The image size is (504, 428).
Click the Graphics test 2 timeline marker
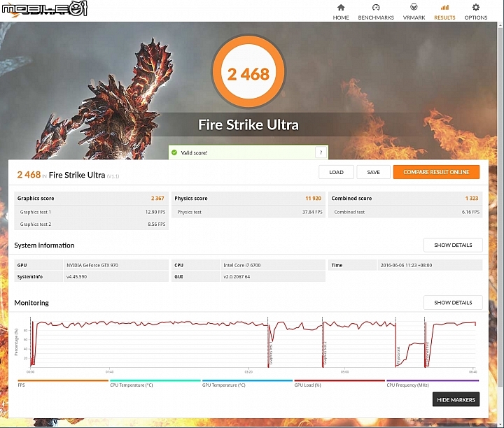point(325,353)
